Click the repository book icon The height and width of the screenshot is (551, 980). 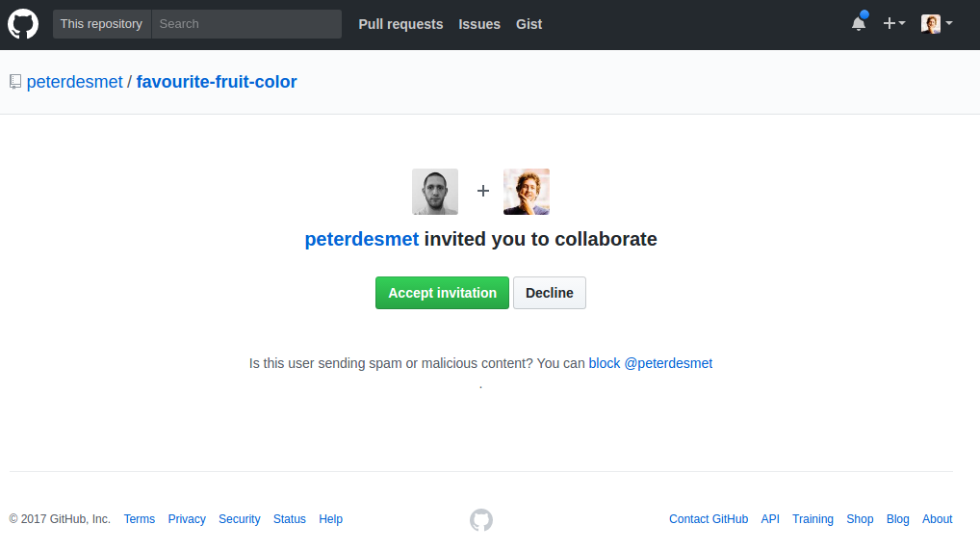point(15,82)
